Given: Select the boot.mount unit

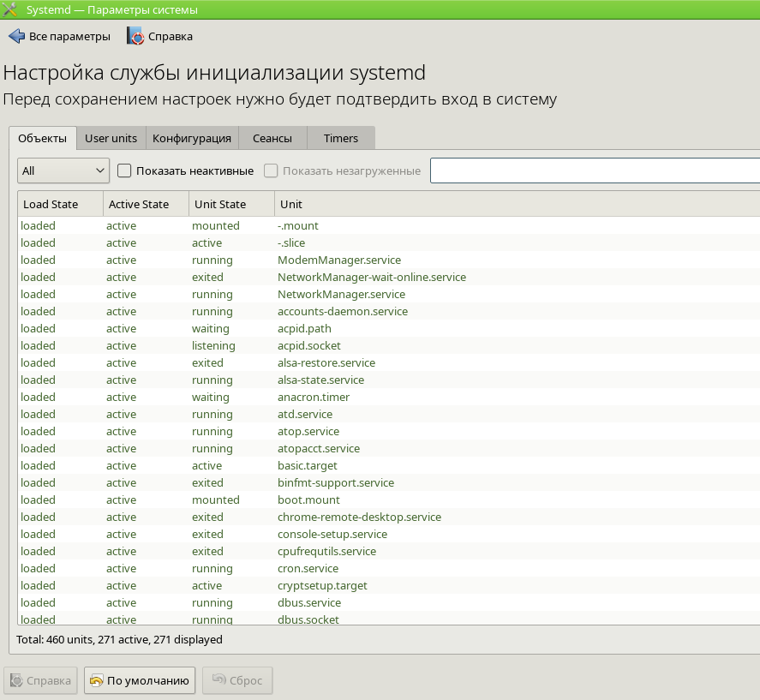Looking at the screenshot, I should [389, 500].
